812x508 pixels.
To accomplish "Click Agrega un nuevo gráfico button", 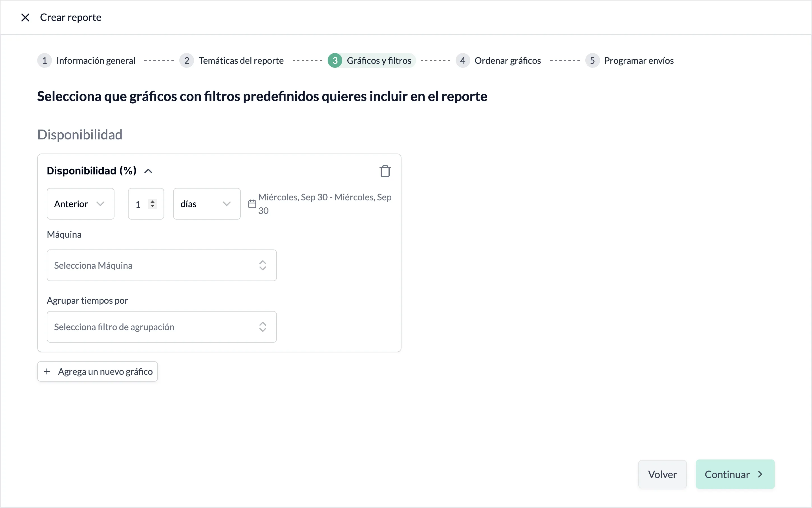I will [97, 371].
